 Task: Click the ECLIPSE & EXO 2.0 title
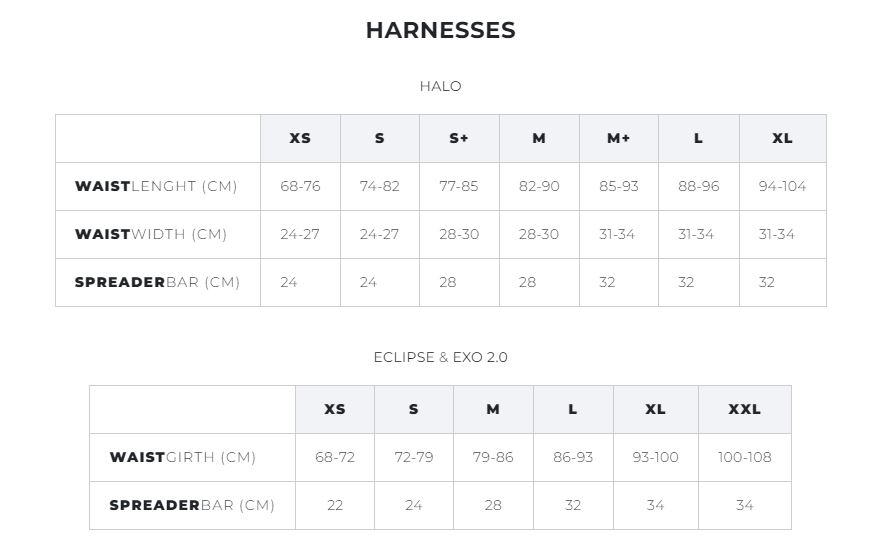[441, 357]
